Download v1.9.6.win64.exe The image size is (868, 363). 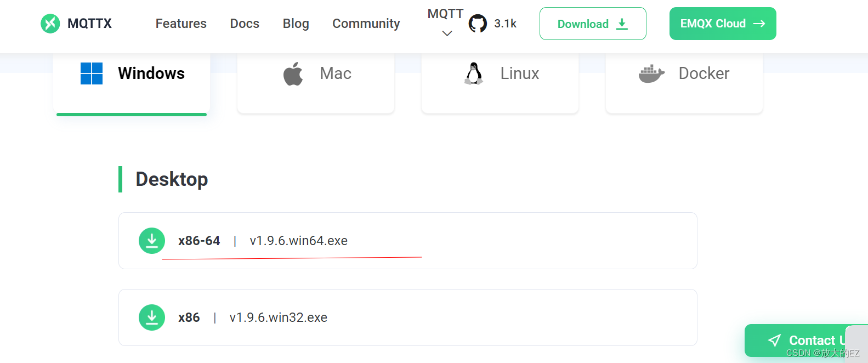coord(299,240)
